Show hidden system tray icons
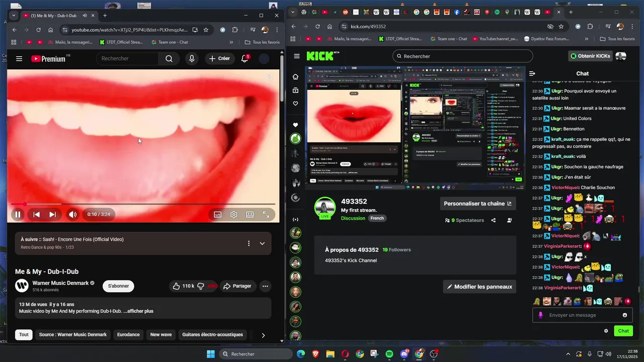 pyautogui.click(x=568, y=354)
